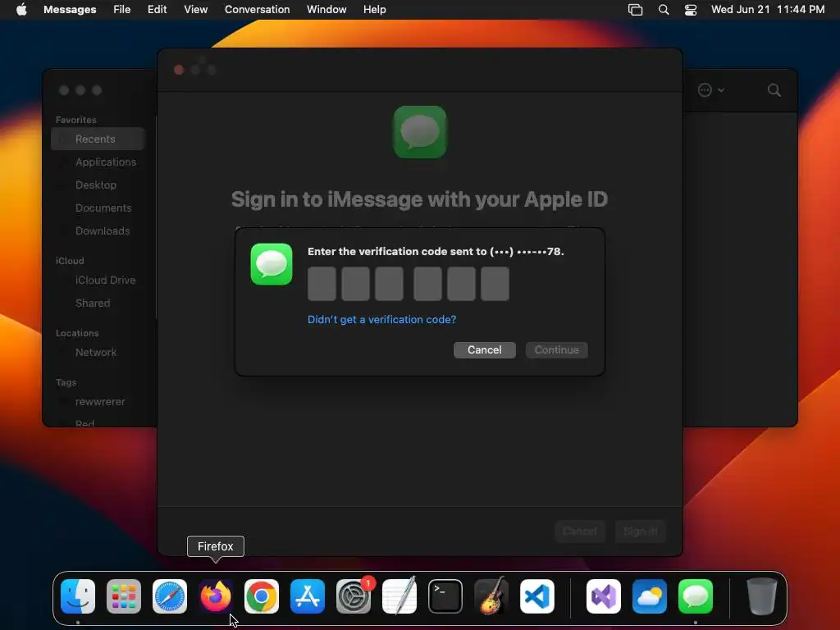This screenshot has height=630, width=840.
Task: Open System Settings with notification badge
Action: 354,596
